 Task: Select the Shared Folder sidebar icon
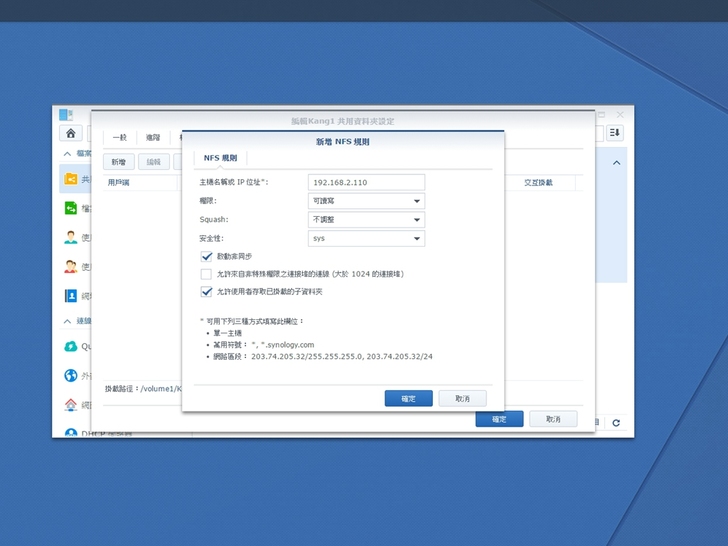pos(71,179)
